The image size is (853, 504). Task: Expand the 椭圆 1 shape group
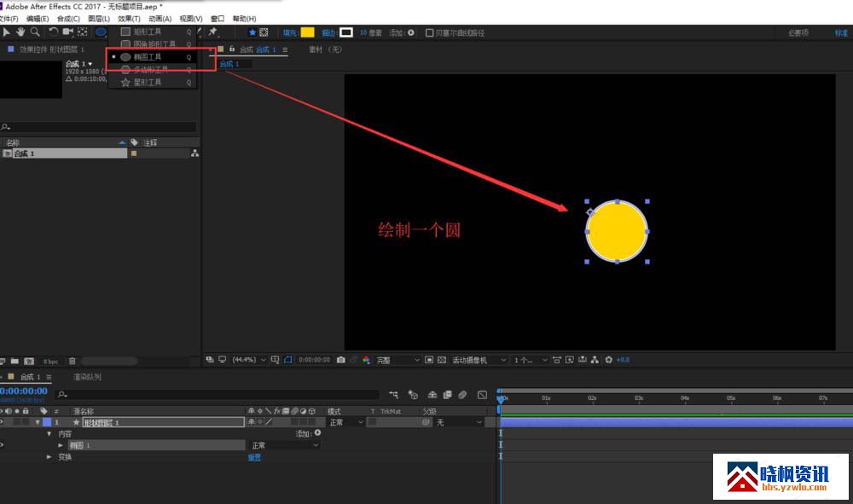61,445
